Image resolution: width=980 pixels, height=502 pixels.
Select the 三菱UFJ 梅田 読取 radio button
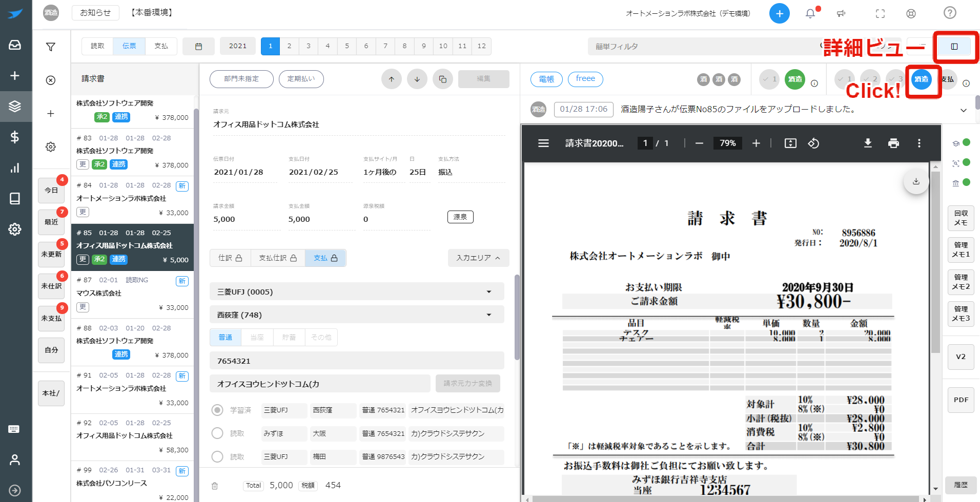point(217,456)
